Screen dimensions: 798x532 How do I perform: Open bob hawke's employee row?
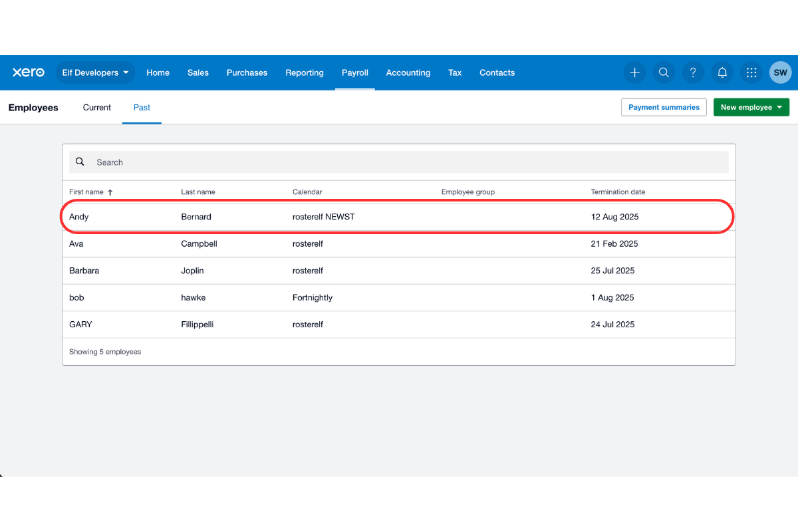coord(77,298)
